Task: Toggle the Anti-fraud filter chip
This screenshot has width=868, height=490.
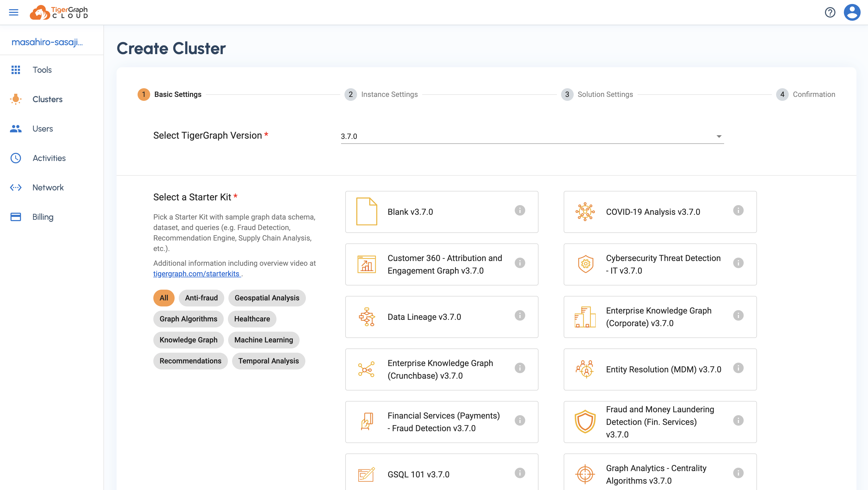Action: (201, 298)
